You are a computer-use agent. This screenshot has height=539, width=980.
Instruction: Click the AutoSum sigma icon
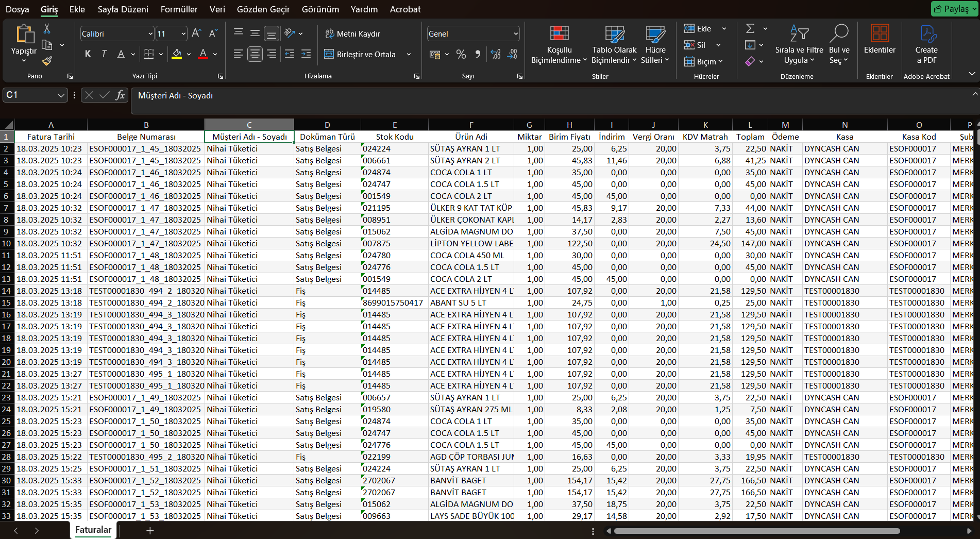pyautogui.click(x=750, y=29)
